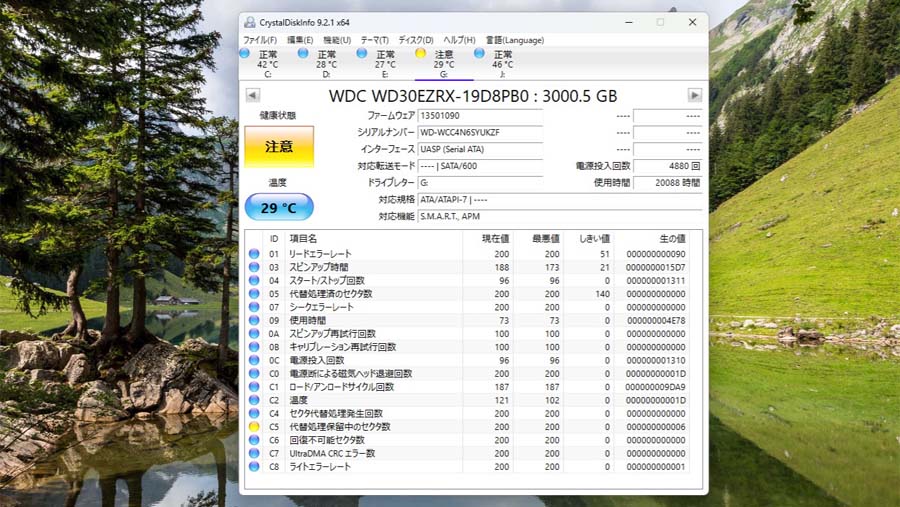Open the ディスク(D) menu
This screenshot has height=507, width=900.
coord(416,40)
